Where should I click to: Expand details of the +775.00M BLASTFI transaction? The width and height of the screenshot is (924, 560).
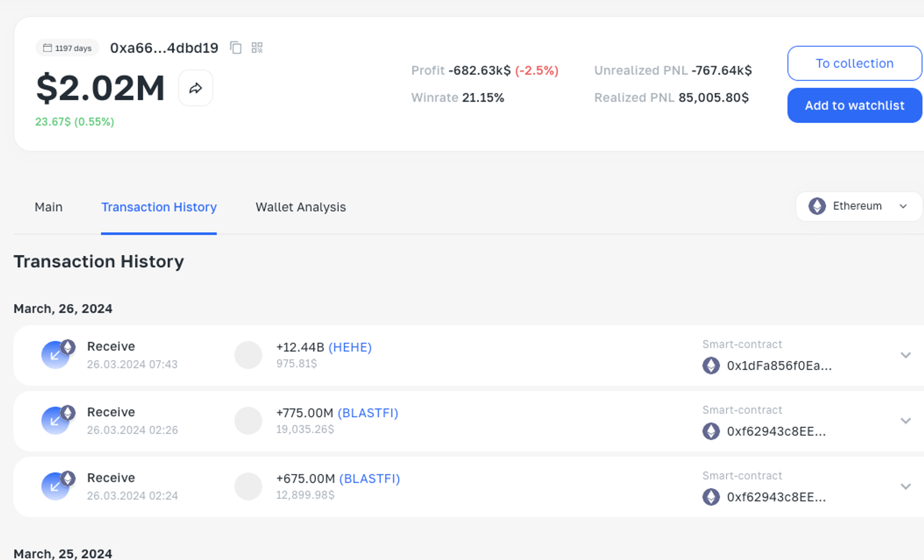[906, 421]
